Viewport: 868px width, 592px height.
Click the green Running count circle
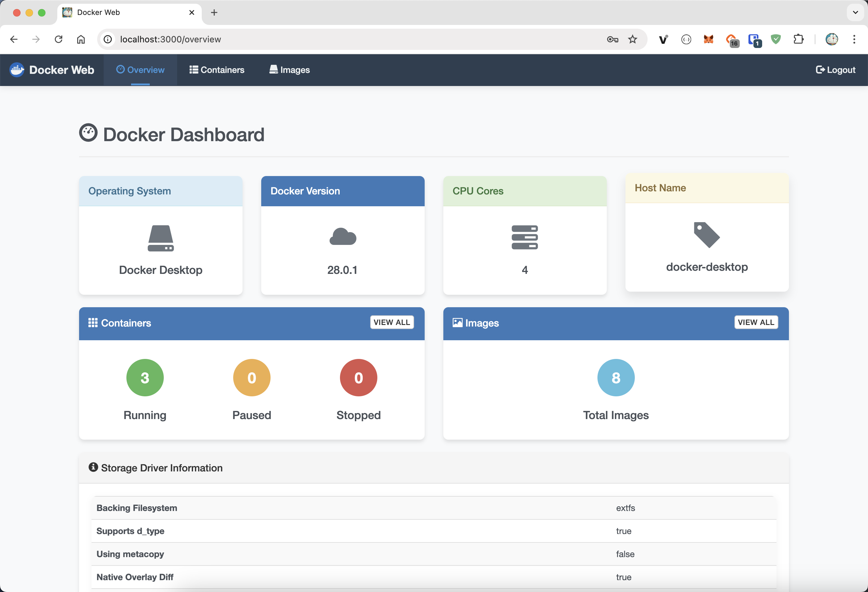(145, 377)
